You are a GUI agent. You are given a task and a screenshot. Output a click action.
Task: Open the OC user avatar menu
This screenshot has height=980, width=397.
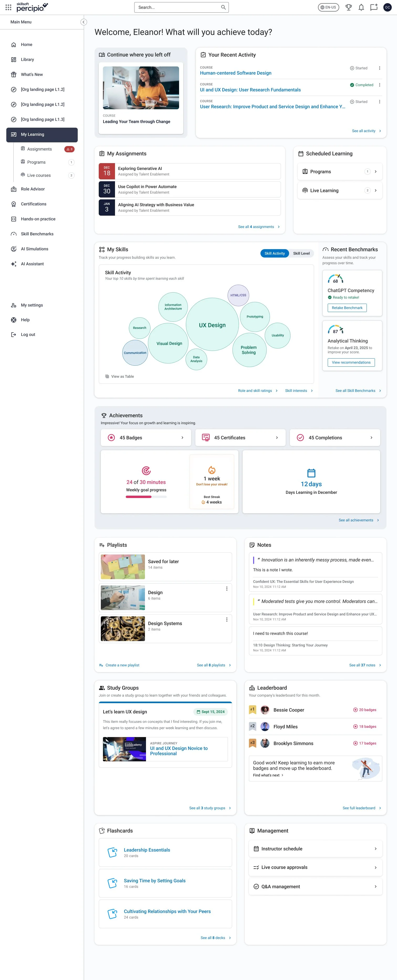pos(387,7)
